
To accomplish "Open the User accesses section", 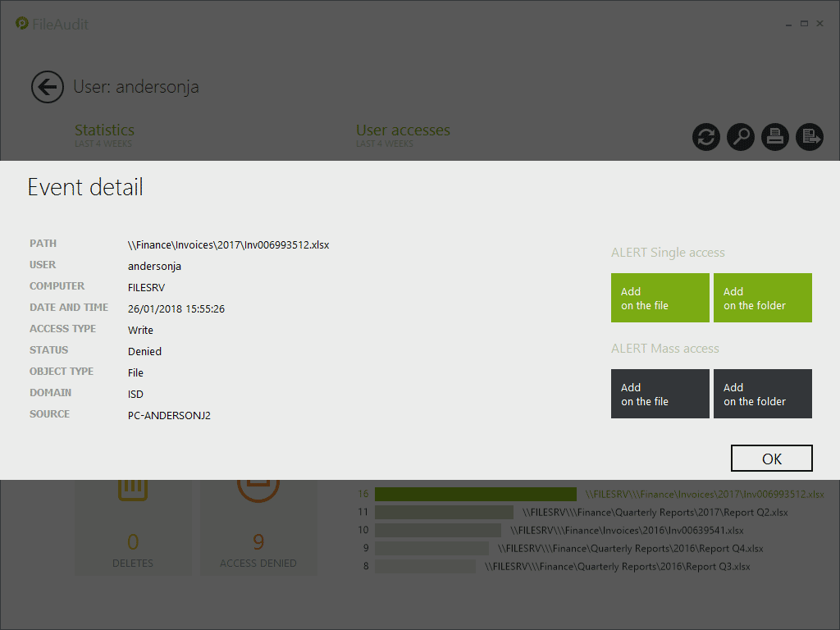I will click(403, 130).
